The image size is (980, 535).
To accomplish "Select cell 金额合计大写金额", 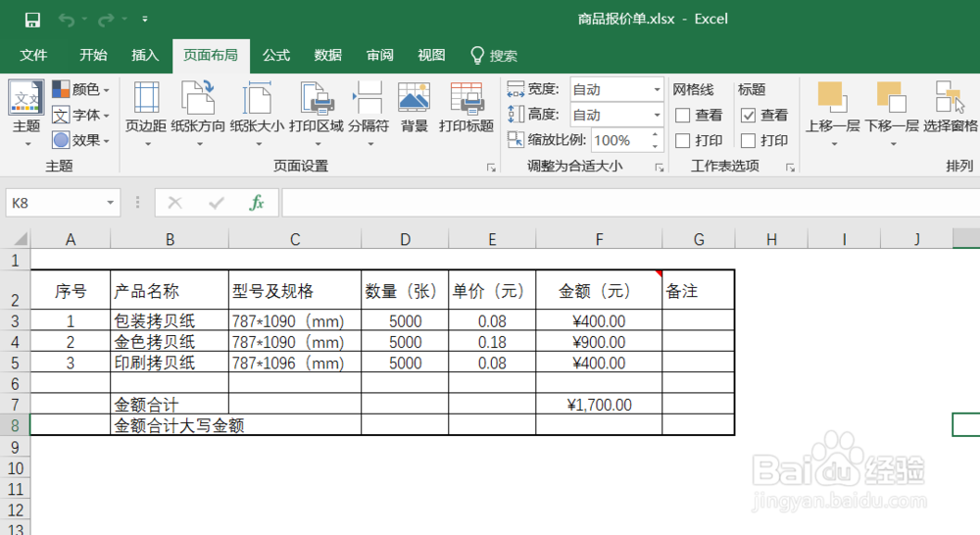I will coord(235,425).
